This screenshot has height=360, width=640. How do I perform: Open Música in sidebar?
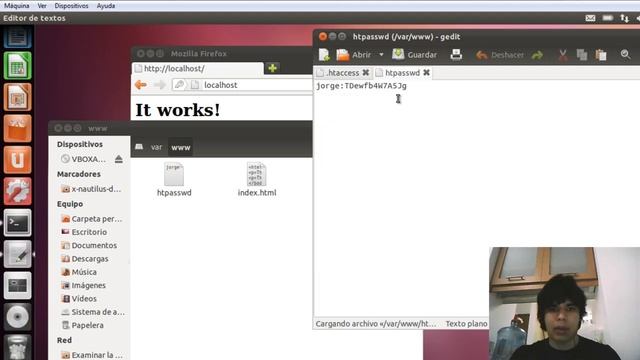(x=79, y=272)
